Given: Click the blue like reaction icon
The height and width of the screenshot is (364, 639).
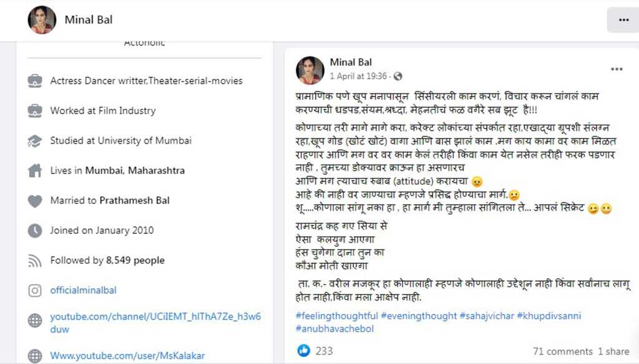Looking at the screenshot, I should click(304, 350).
